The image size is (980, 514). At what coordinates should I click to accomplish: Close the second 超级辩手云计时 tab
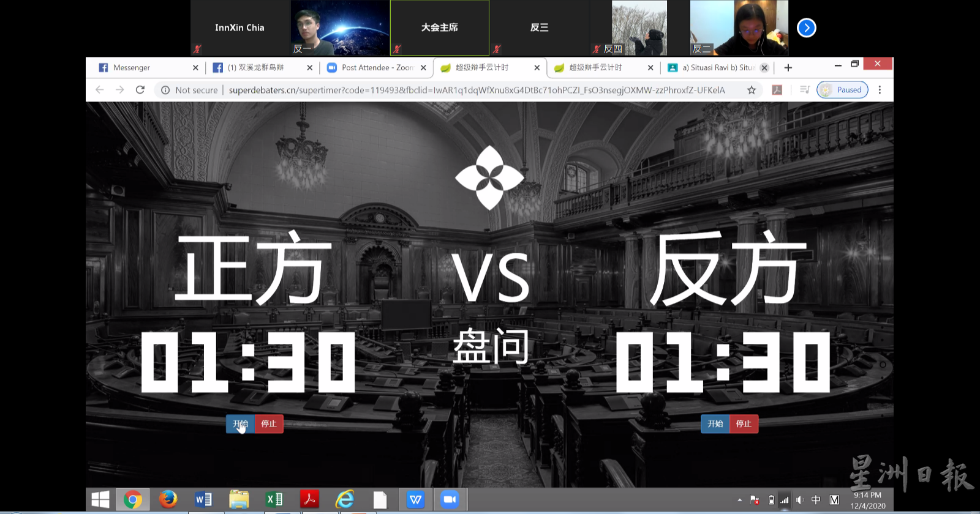click(x=650, y=68)
